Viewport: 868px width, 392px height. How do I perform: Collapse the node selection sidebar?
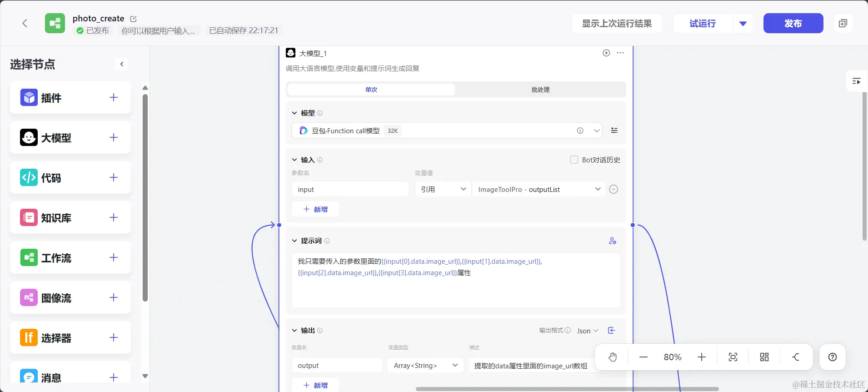point(122,64)
